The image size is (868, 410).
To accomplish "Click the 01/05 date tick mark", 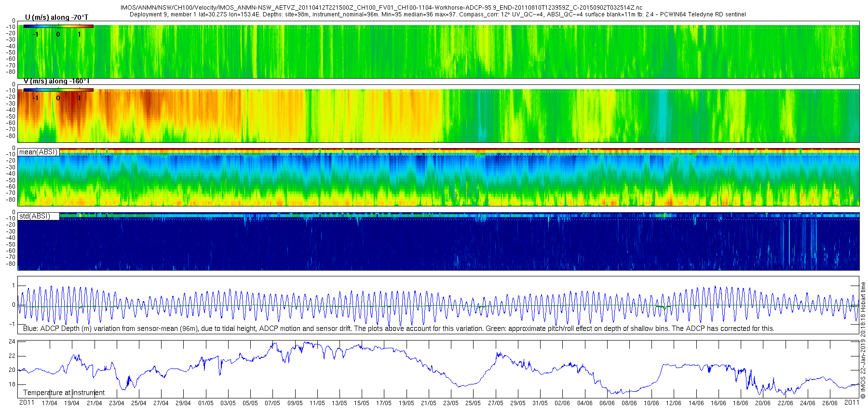I will click(x=206, y=403).
